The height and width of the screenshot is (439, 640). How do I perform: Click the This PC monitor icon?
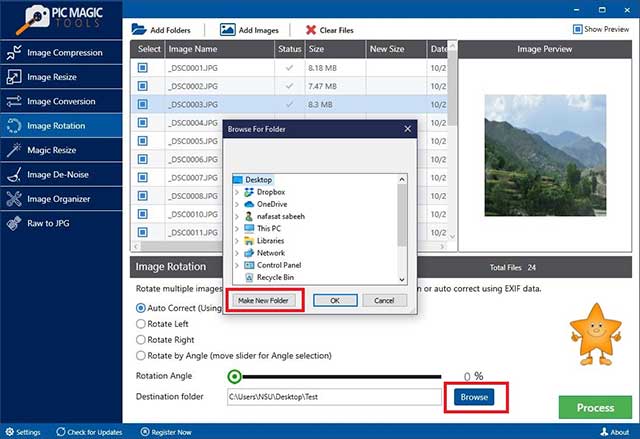click(x=249, y=228)
